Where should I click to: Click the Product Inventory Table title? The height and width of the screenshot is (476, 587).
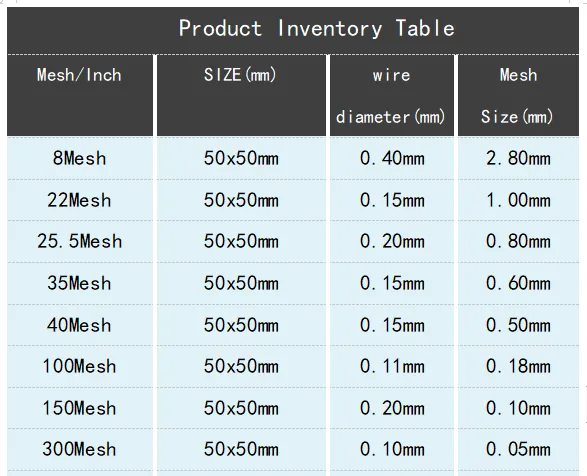pyautogui.click(x=317, y=28)
